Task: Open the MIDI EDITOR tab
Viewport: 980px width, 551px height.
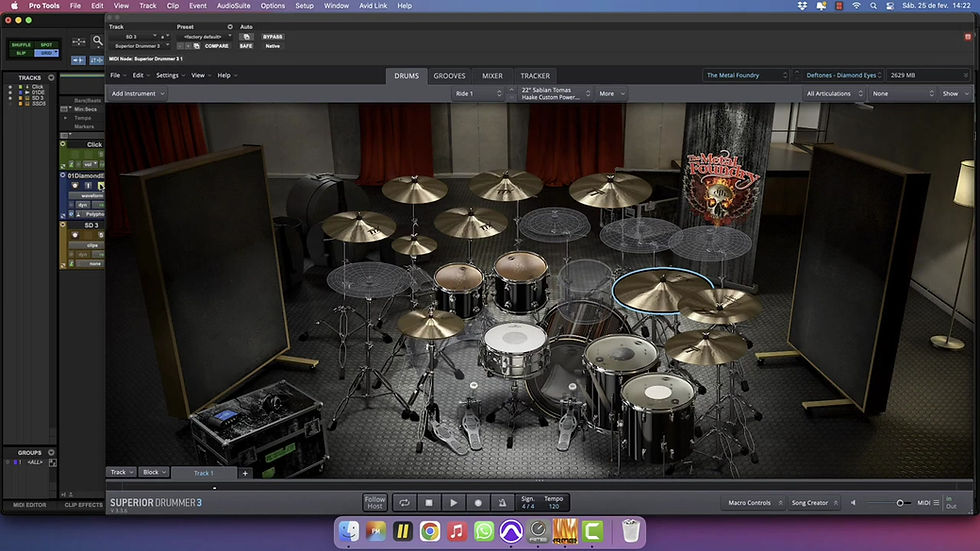Action: click(x=29, y=505)
